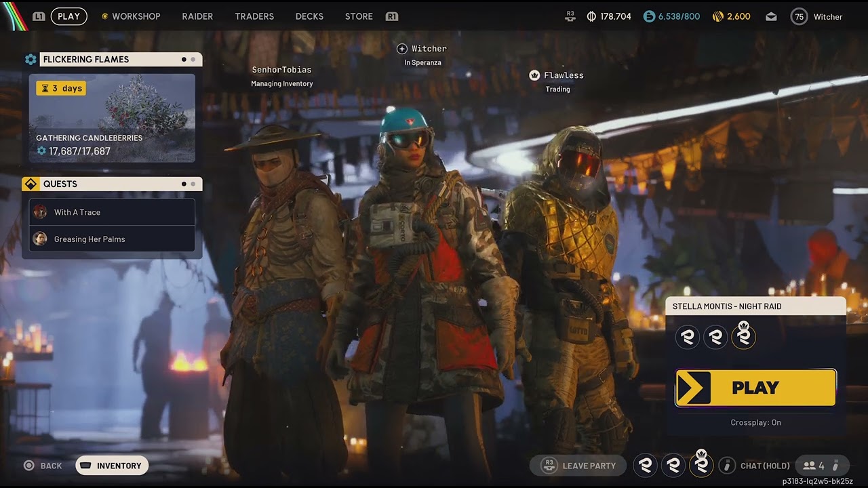Click the hourglass 3 days timer badge
Screen dimensions: 868x488
pos(61,88)
